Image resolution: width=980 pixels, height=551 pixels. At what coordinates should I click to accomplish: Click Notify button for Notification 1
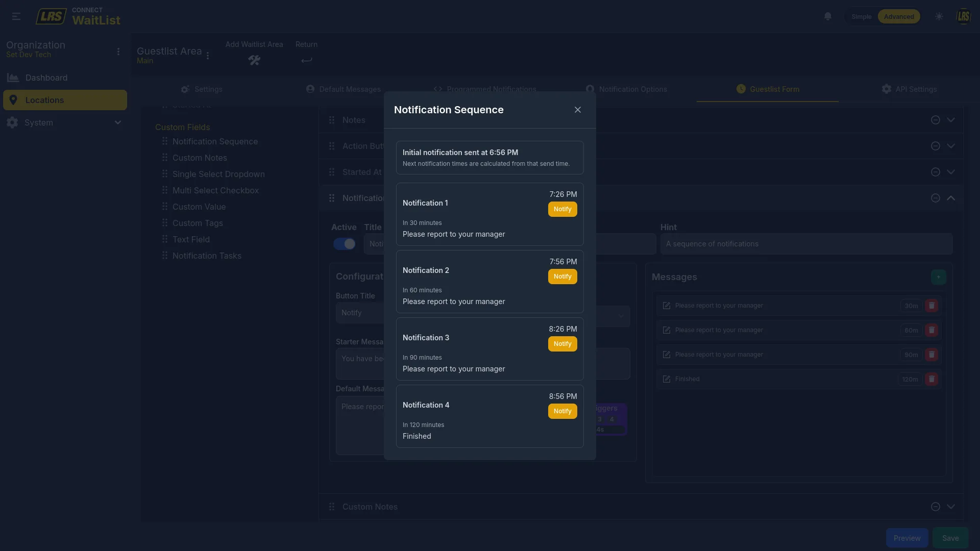(x=562, y=209)
